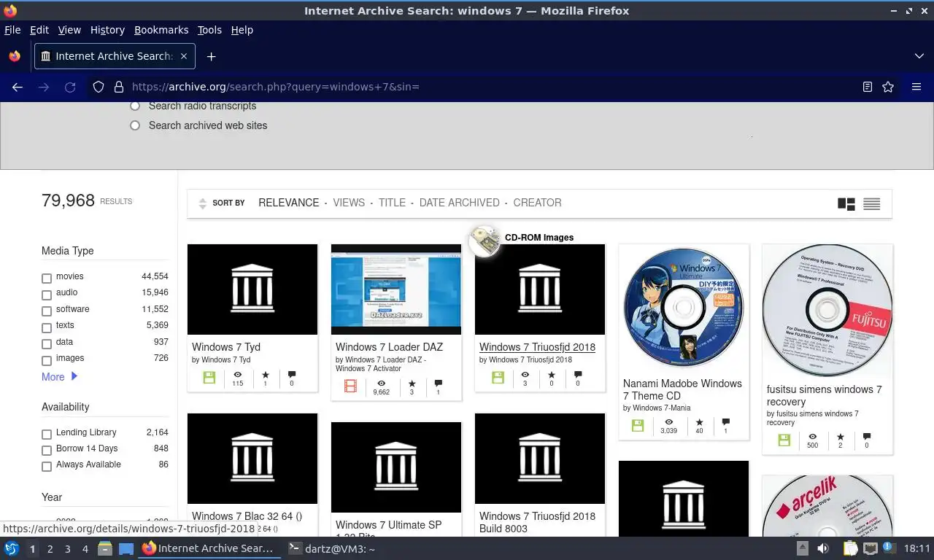Click the site padlock security icon
This screenshot has height=560, width=934.
click(118, 87)
